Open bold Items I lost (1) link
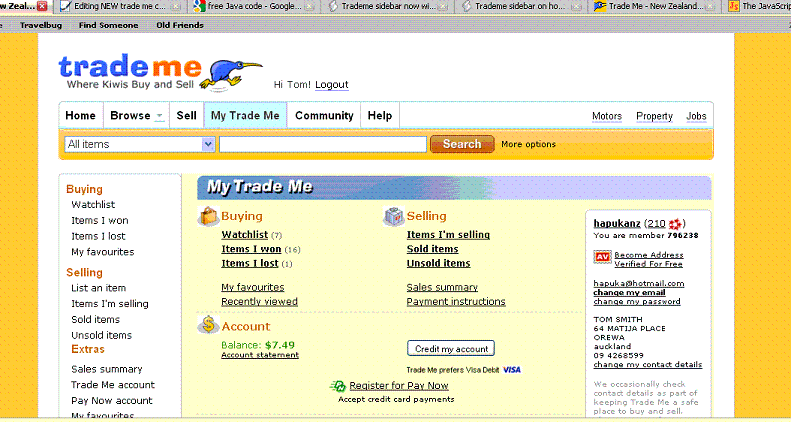The width and height of the screenshot is (791, 422). click(x=250, y=263)
